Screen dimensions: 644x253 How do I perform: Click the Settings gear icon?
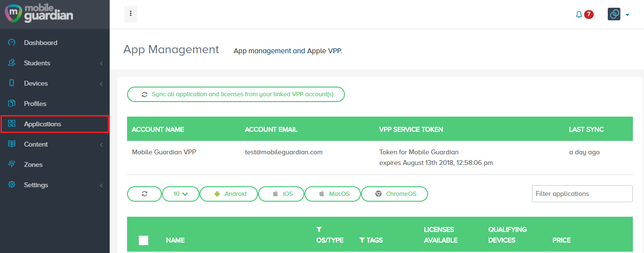click(12, 185)
